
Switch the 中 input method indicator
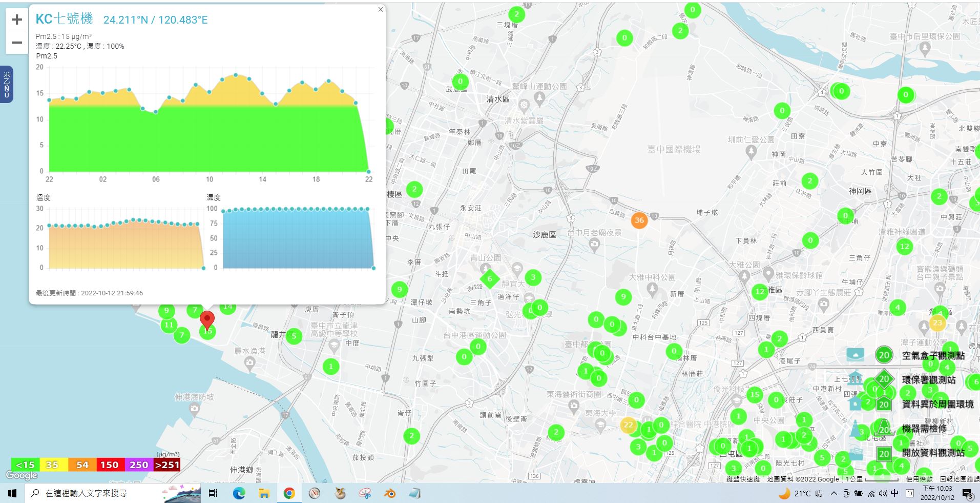894,493
